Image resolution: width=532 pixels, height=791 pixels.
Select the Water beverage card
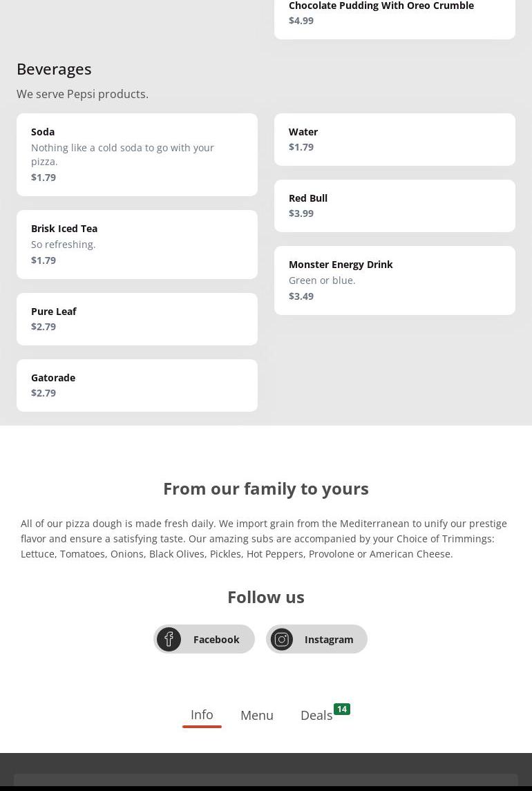(395, 139)
